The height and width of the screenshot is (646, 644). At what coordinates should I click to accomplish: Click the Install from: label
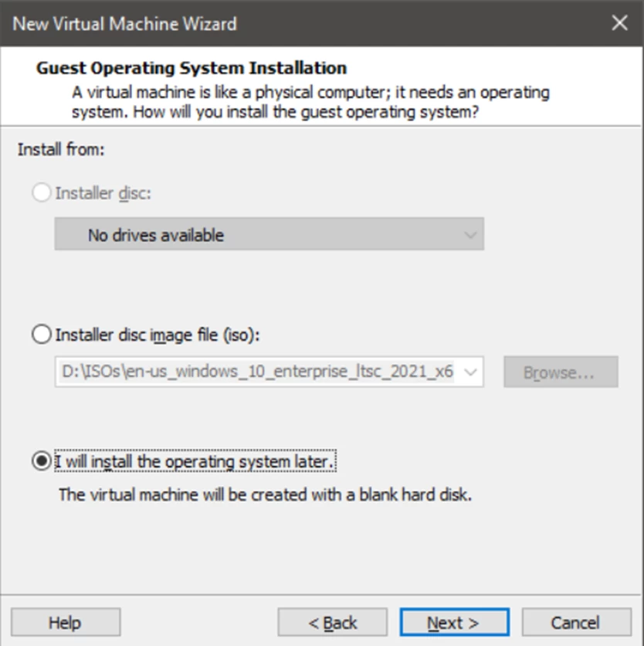(x=61, y=148)
